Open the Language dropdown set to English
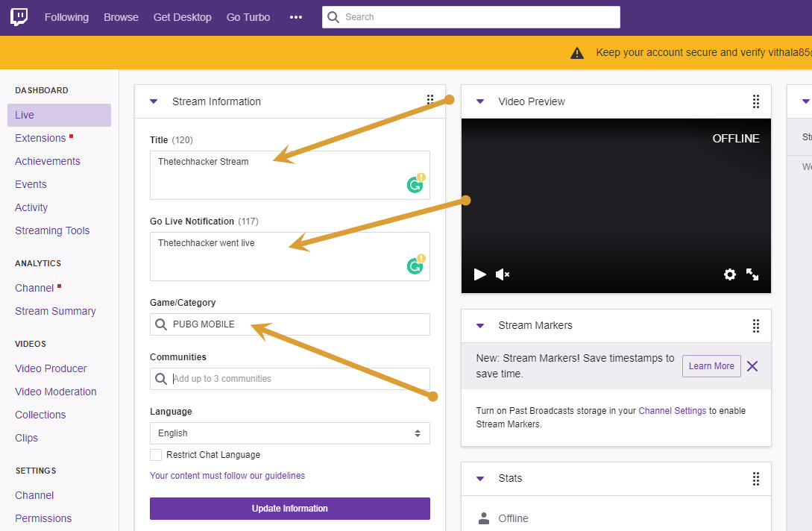The width and height of the screenshot is (812, 531). 290,433
